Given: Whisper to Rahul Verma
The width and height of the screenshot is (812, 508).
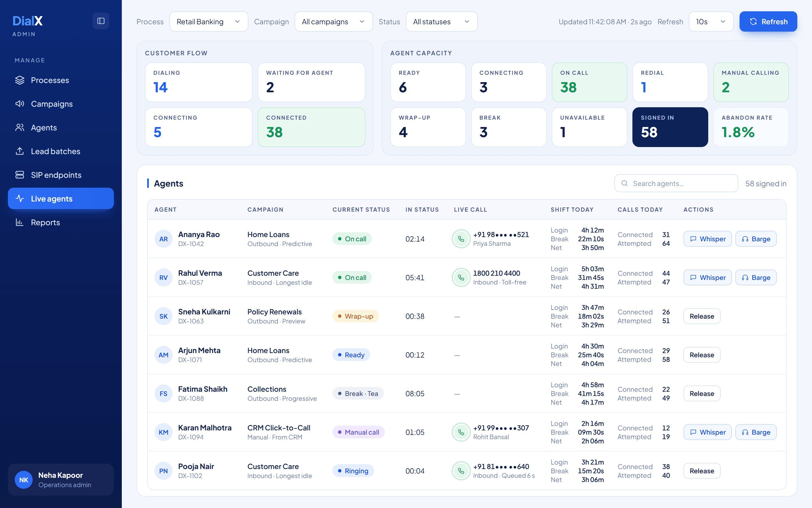Looking at the screenshot, I should 707,277.
